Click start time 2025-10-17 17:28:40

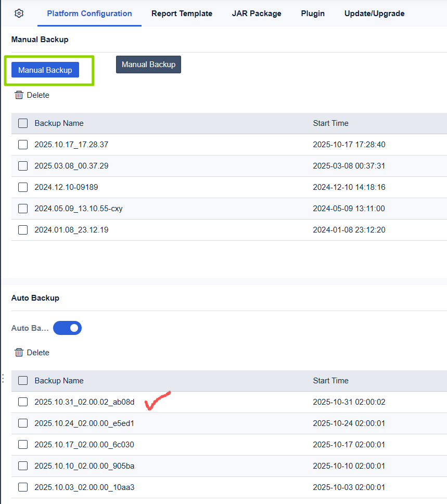tap(349, 145)
